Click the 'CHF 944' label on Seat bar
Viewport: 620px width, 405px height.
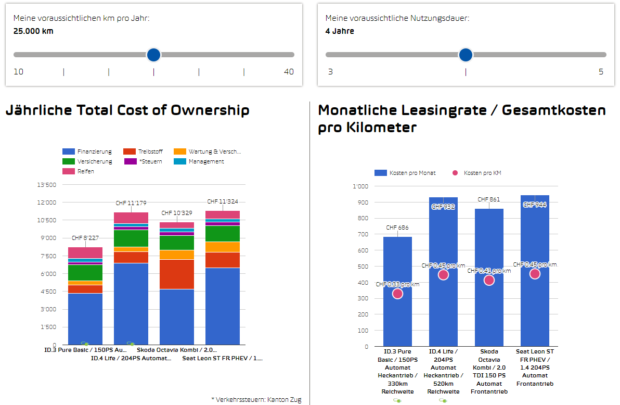tap(535, 204)
